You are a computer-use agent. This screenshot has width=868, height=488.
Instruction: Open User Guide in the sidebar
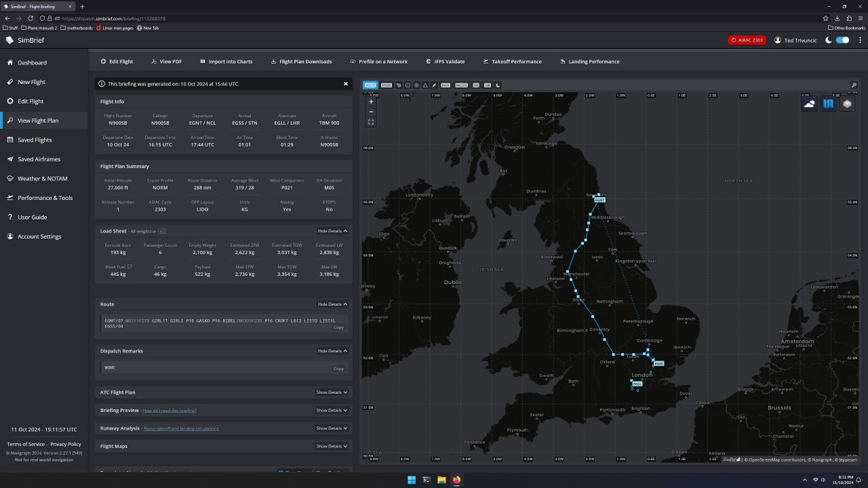[44, 217]
